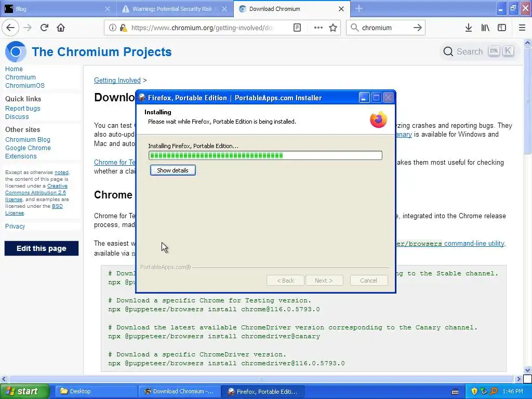This screenshot has height=399, width=532.
Task: Switch to Download Chromium taskbar item
Action: click(x=179, y=391)
